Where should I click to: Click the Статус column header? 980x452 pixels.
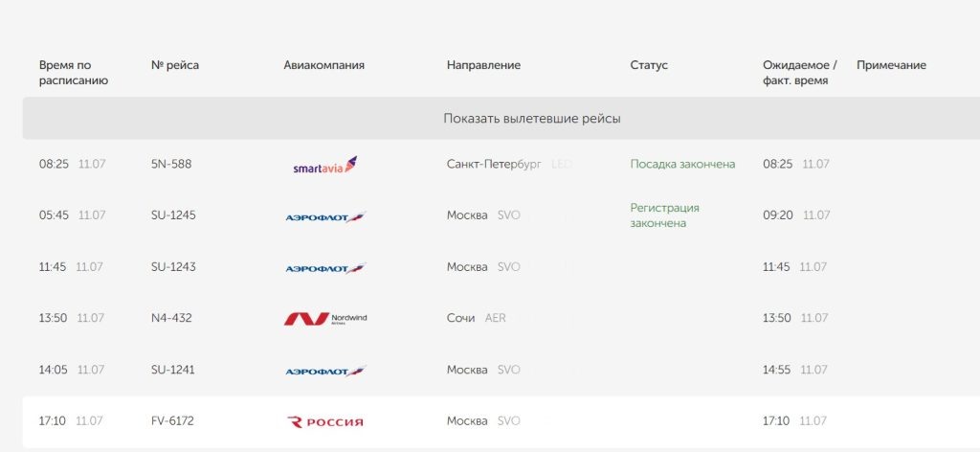[649, 65]
